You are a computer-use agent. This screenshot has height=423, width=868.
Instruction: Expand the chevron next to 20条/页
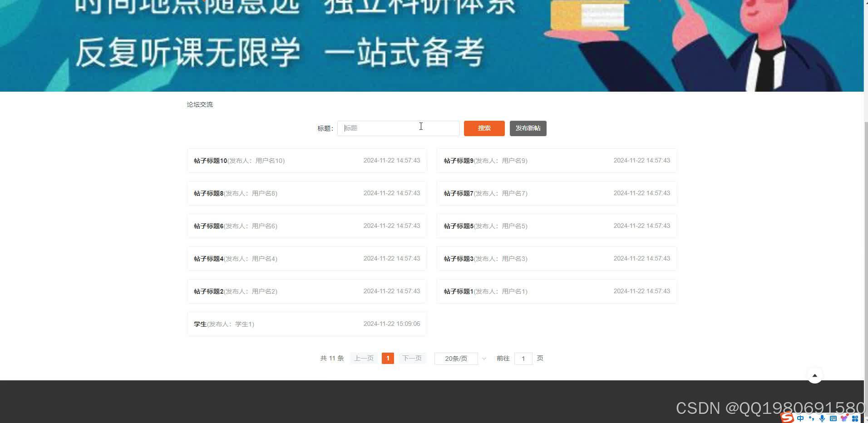(x=483, y=358)
